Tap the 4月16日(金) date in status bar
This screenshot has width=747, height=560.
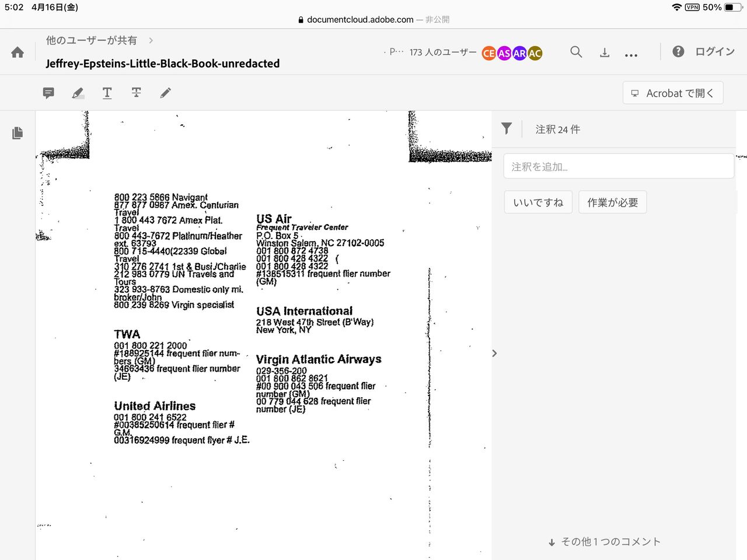(55, 7)
